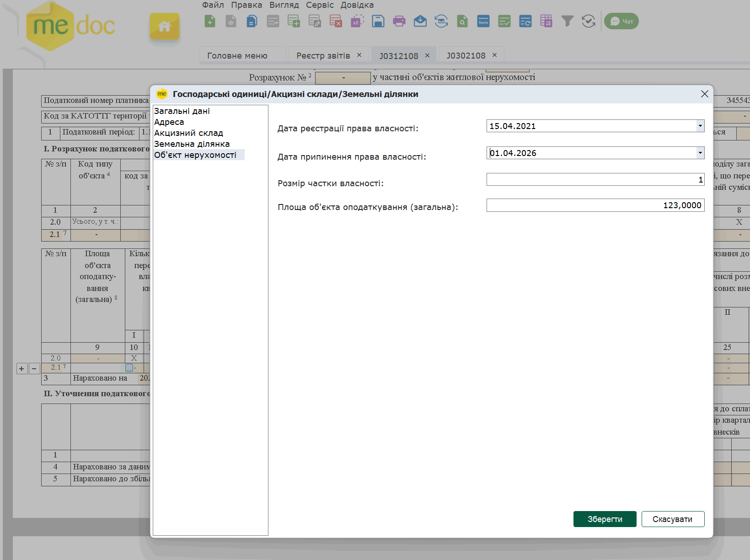
Task: Click the blue form icon
Action: pos(483,21)
